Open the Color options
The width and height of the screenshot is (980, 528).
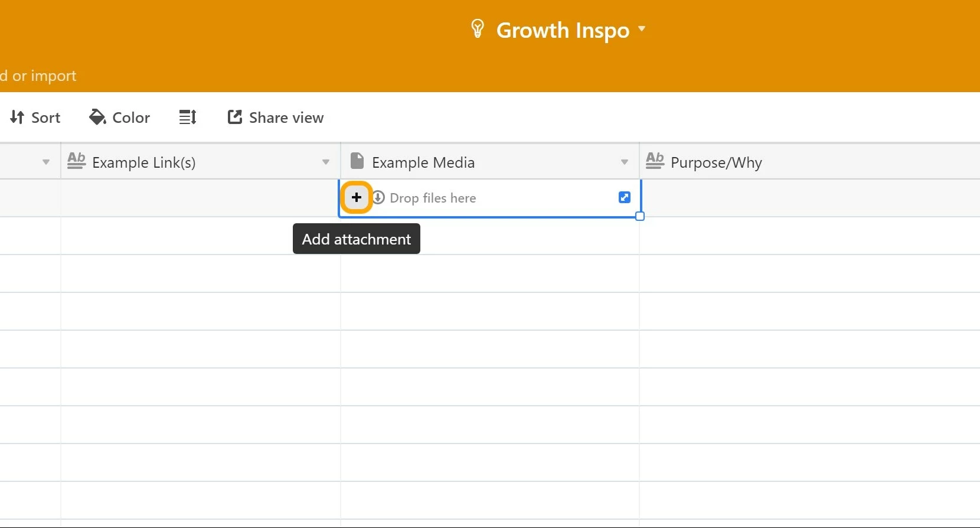(119, 118)
